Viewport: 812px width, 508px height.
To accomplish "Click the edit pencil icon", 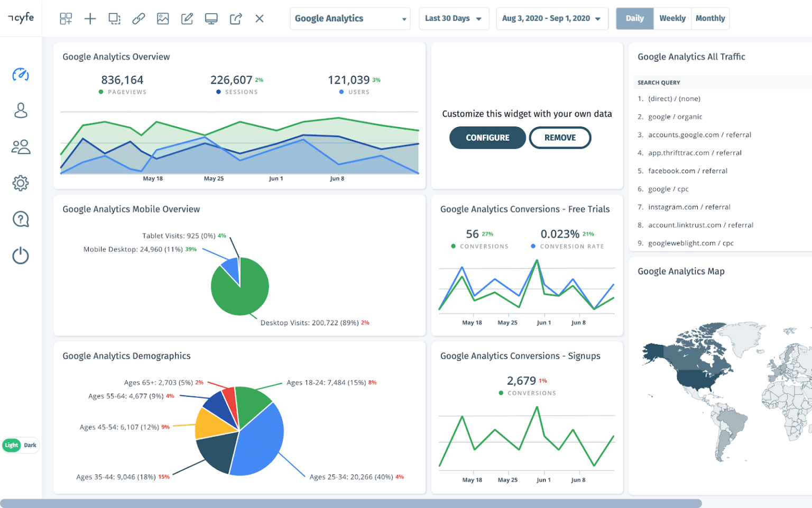I will (x=187, y=19).
